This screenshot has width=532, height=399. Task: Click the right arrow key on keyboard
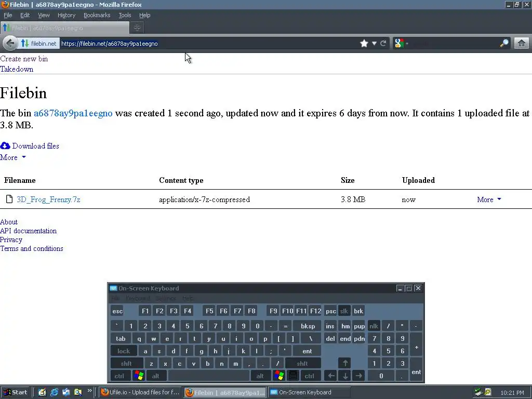click(358, 376)
